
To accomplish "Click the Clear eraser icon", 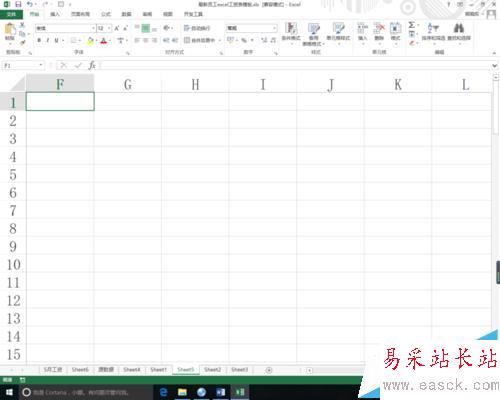I will (x=412, y=43).
